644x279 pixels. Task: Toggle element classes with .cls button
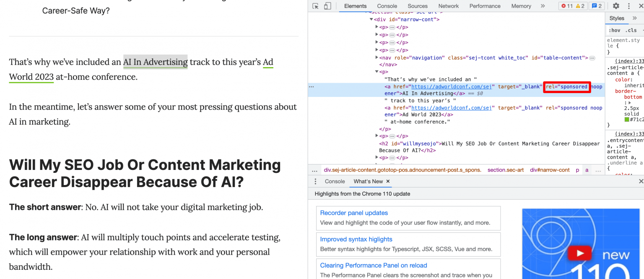coord(631,30)
